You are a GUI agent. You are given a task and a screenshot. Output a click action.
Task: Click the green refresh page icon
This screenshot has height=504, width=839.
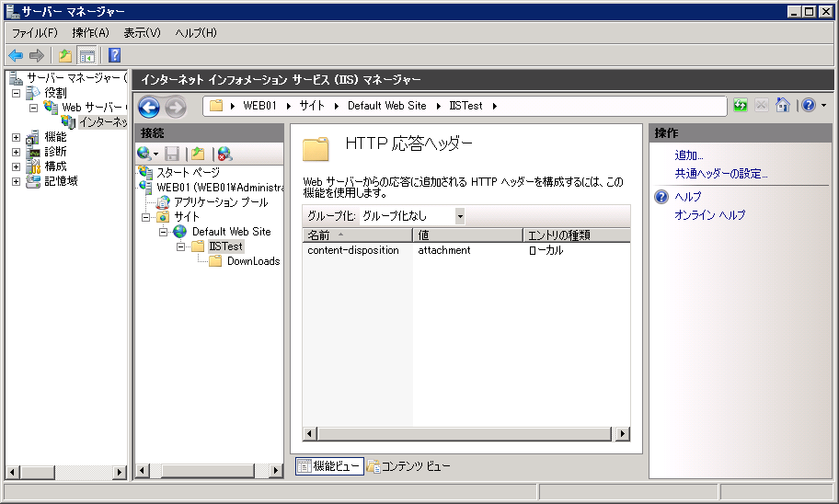741,105
